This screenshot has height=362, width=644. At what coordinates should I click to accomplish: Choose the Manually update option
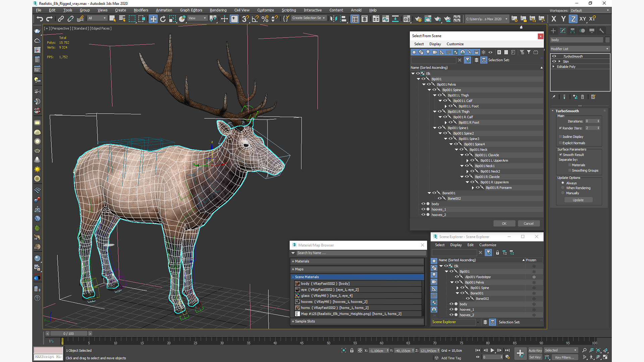coord(563,193)
